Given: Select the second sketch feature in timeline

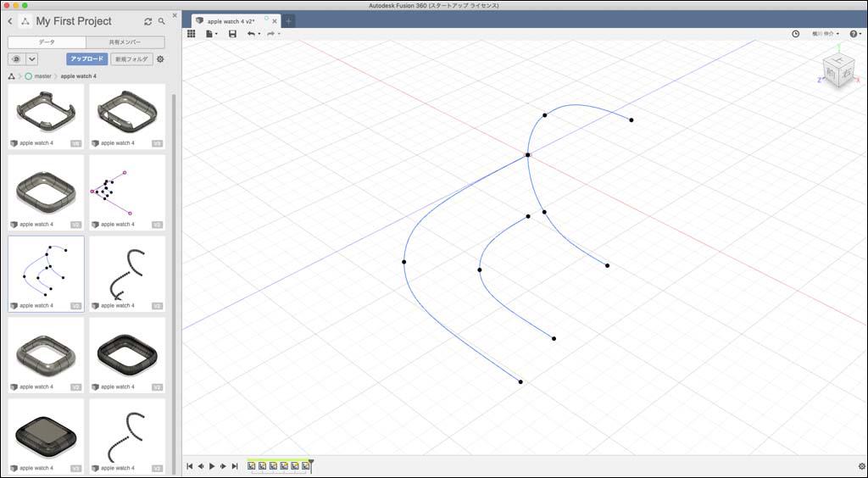Looking at the screenshot, I should [x=263, y=466].
